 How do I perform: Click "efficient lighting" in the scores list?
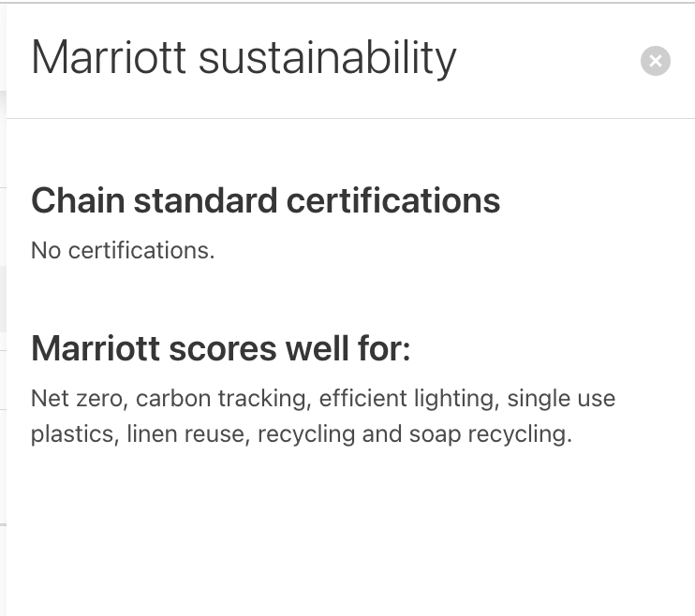[407, 399]
